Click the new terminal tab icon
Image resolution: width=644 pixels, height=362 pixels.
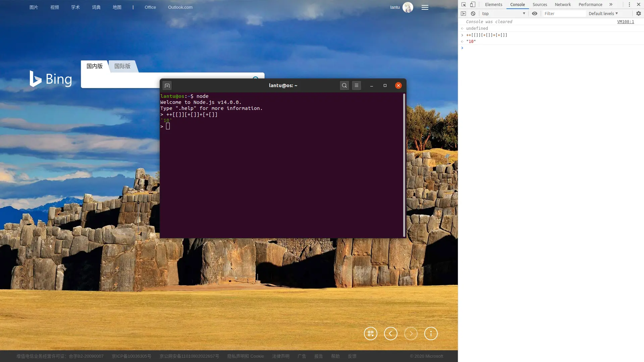pos(167,85)
